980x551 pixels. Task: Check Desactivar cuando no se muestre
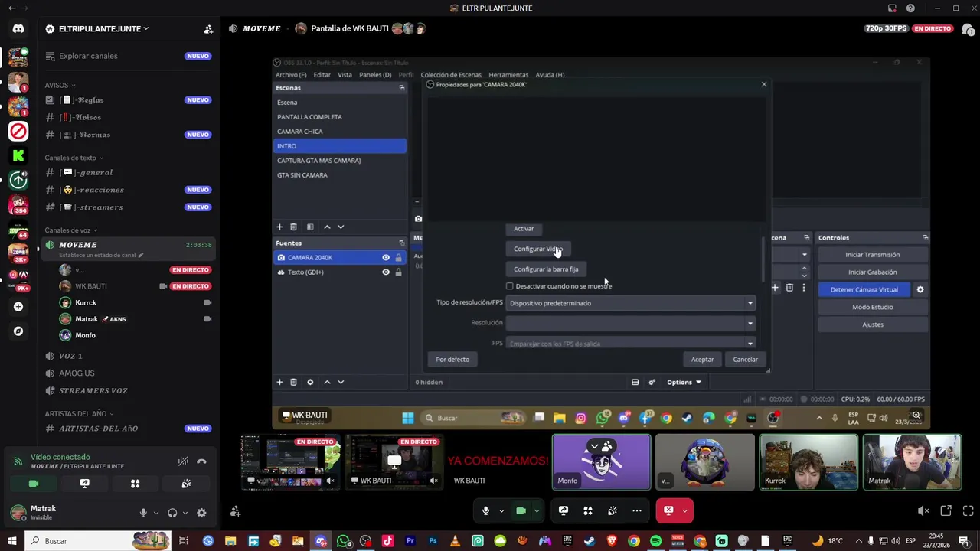[x=510, y=286]
